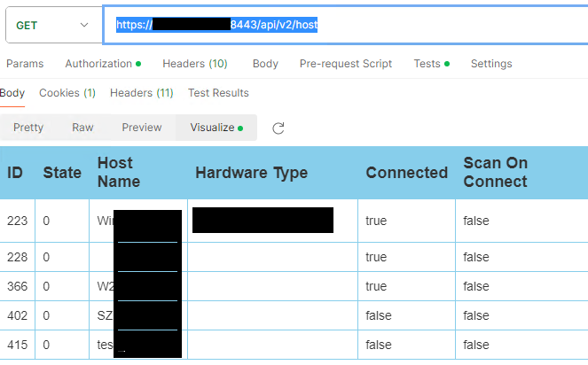
Task: Select the ID cell 366
Action: (17, 286)
